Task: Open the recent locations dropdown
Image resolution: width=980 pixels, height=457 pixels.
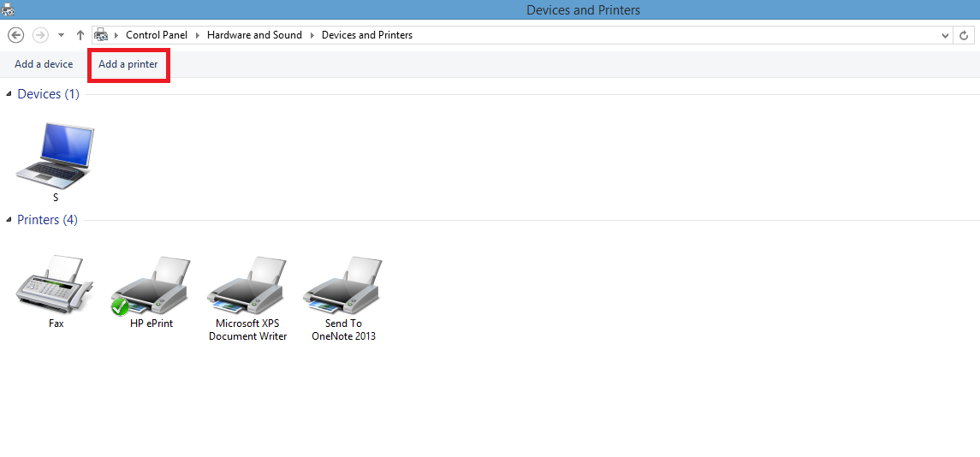Action: 61,35
